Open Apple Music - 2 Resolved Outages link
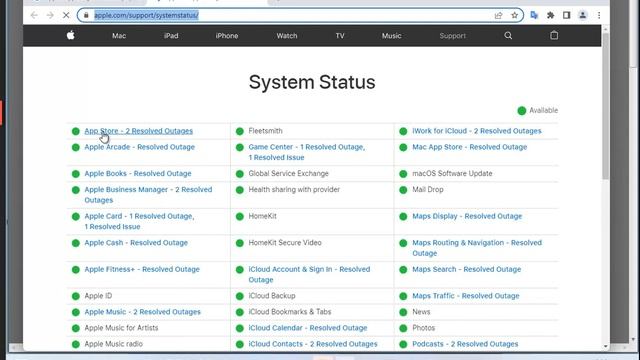The width and height of the screenshot is (640, 360). [x=142, y=312]
